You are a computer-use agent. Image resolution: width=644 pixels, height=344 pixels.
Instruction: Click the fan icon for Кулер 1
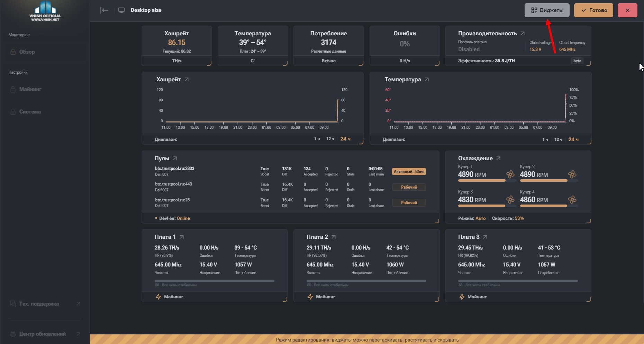(x=510, y=174)
